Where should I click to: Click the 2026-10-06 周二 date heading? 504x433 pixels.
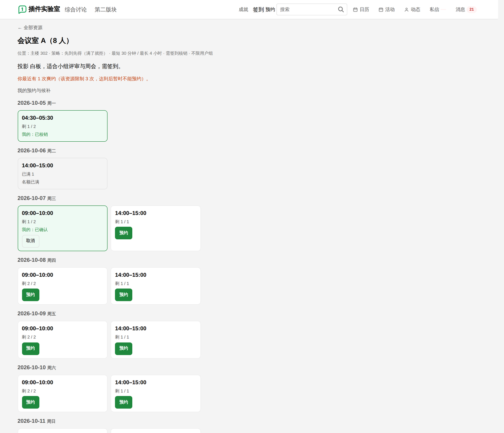pos(37,151)
